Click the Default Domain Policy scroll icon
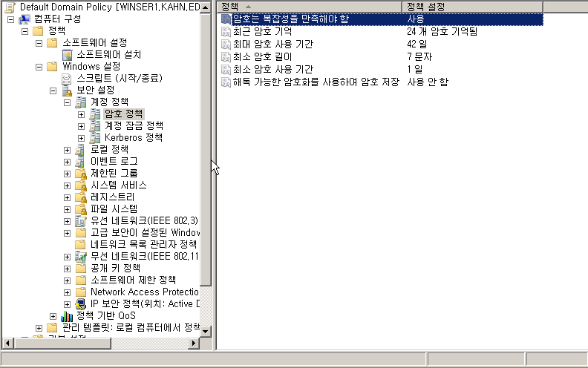588x368 pixels. 10,7
